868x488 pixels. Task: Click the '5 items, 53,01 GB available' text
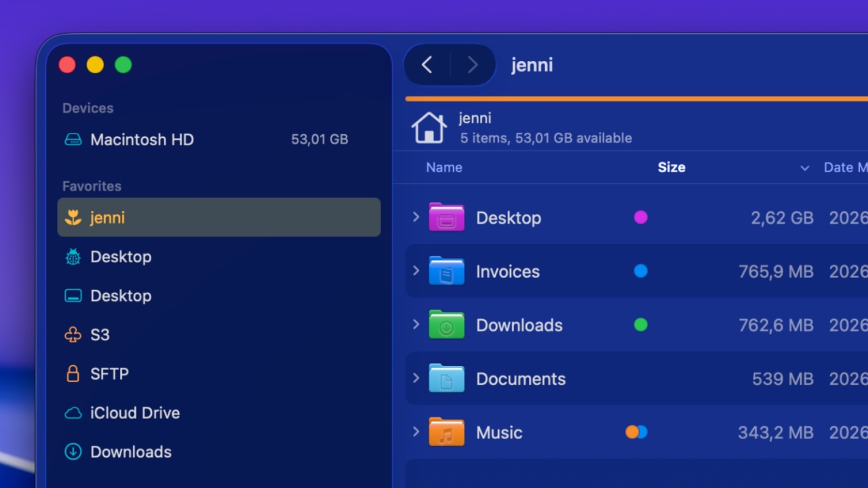[546, 138]
